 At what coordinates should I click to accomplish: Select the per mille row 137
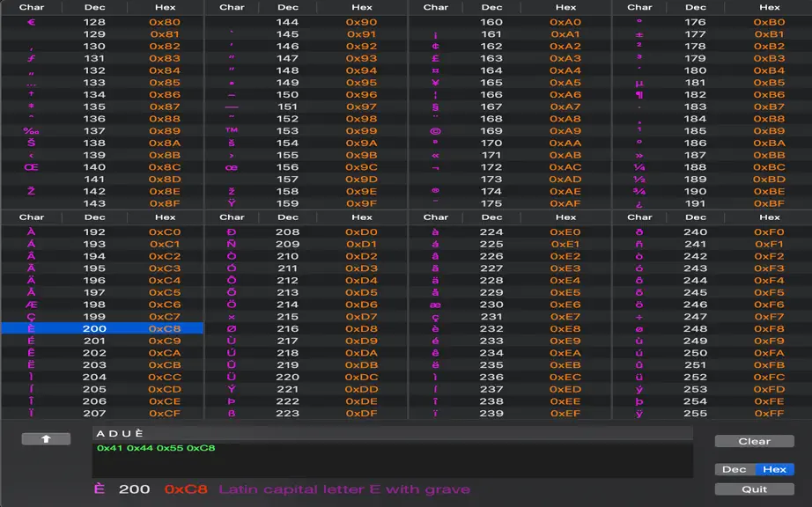pyautogui.click(x=102, y=131)
